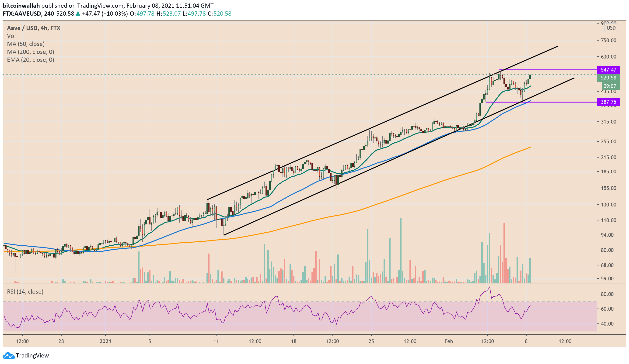Expand the RSI (14, close) pane label
This screenshot has width=629, height=364.
click(x=25, y=292)
